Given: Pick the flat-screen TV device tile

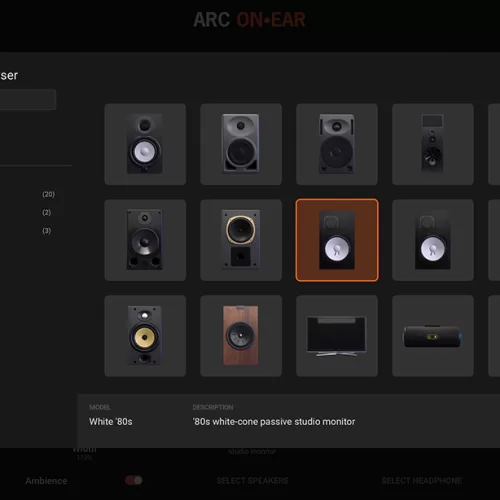Looking at the screenshot, I should coord(337,336).
